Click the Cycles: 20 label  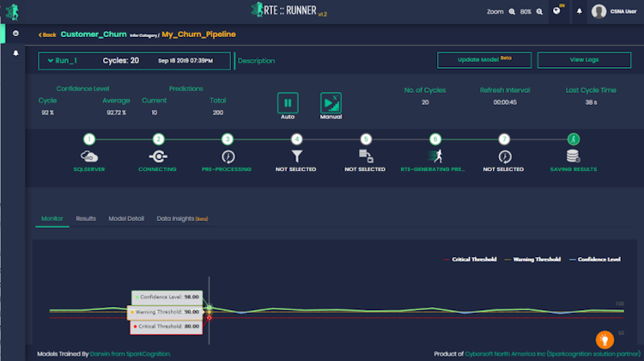pyautogui.click(x=121, y=60)
